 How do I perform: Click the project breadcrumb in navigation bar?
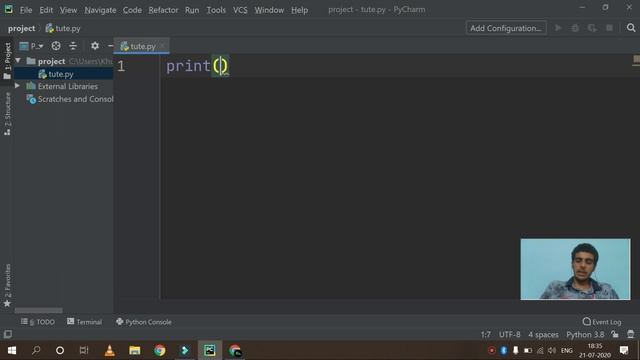point(21,28)
